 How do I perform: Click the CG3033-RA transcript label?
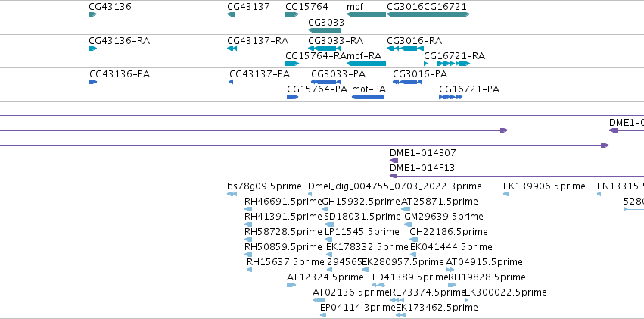point(335,41)
